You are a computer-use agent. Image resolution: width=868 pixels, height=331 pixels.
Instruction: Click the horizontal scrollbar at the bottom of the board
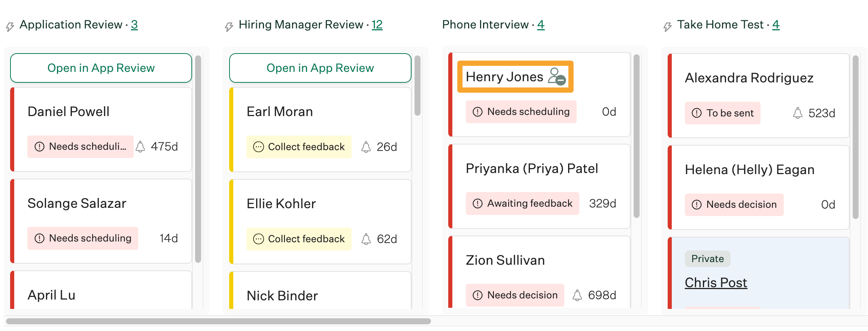tap(218, 321)
